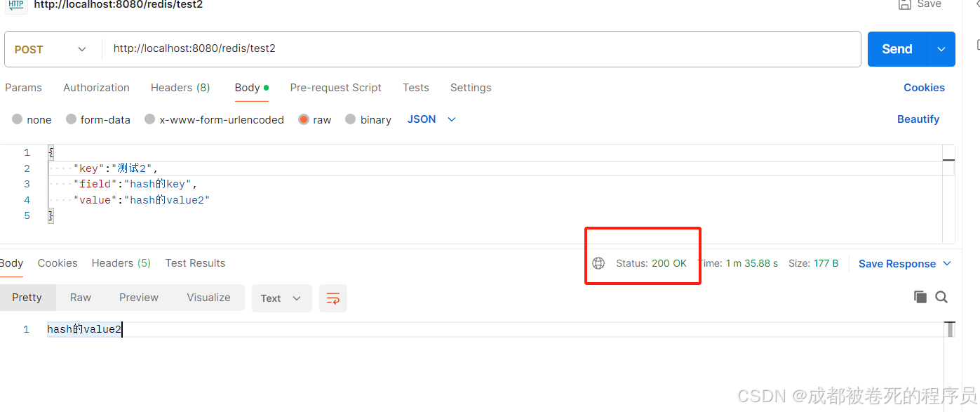Open the response Cookies tab

(x=58, y=263)
